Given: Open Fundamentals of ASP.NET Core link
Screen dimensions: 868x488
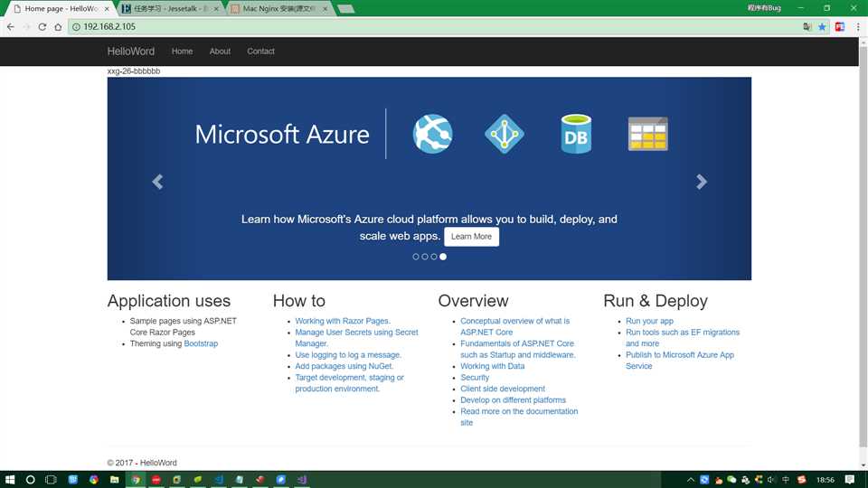Looking at the screenshot, I should pyautogui.click(x=517, y=349).
